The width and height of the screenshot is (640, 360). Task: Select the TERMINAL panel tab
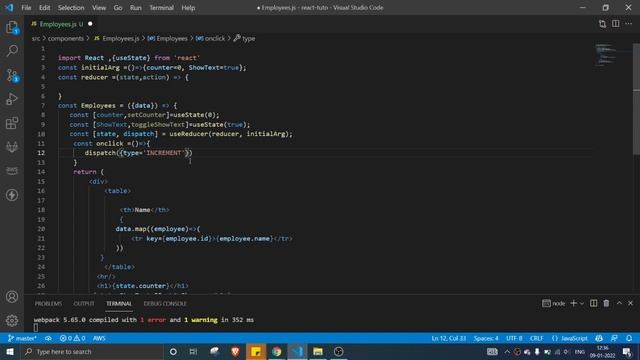click(119, 303)
